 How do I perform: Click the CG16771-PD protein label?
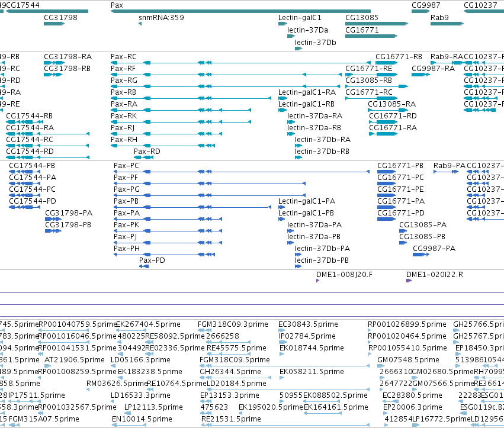(401, 213)
